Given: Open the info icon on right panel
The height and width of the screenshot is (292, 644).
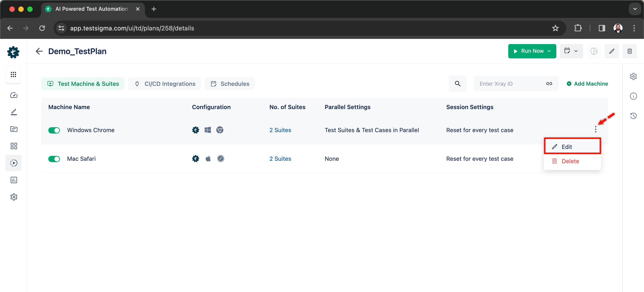Looking at the screenshot, I should point(633,96).
